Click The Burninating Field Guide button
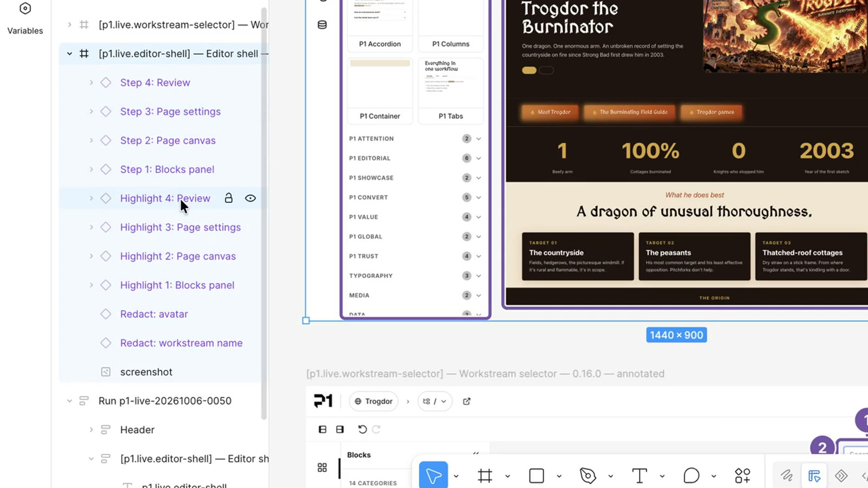This screenshot has height=488, width=868. coord(629,112)
